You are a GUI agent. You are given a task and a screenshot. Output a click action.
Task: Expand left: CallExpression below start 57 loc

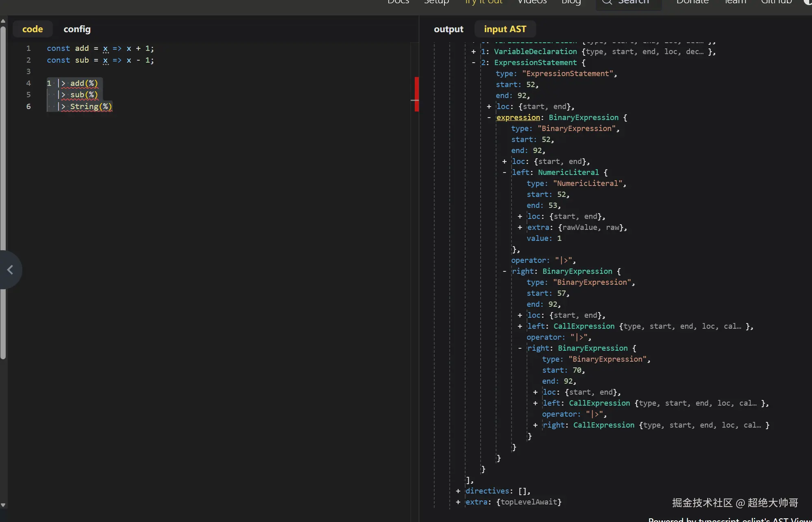pyautogui.click(x=520, y=326)
